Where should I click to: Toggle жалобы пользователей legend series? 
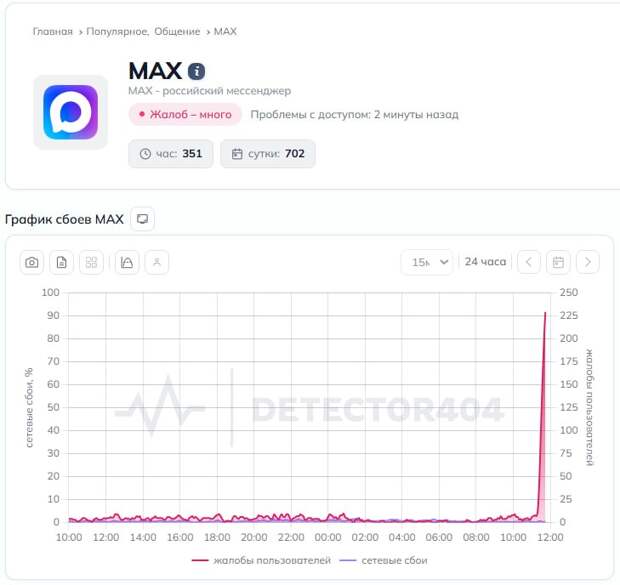260,560
